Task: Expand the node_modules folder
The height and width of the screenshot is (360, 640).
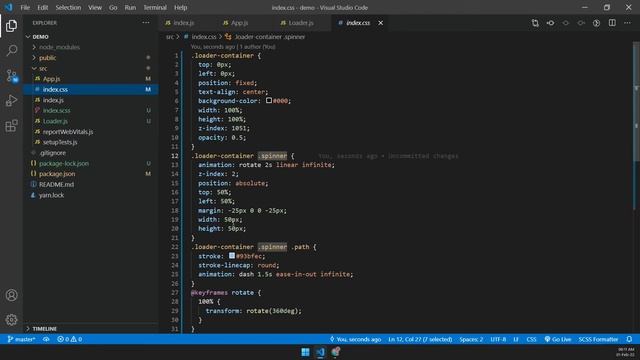Action: (x=59, y=47)
